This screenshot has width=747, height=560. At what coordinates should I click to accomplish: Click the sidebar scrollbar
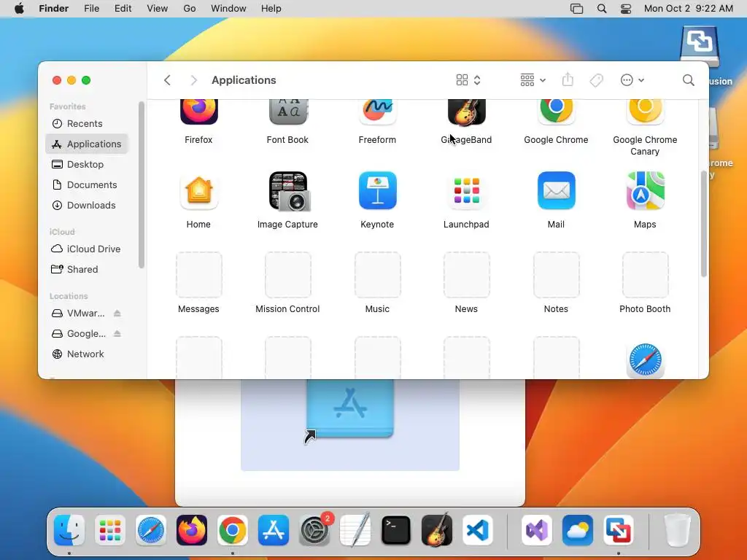142,184
